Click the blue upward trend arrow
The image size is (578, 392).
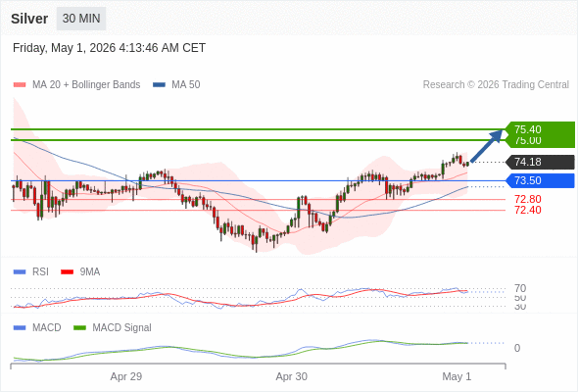click(487, 145)
